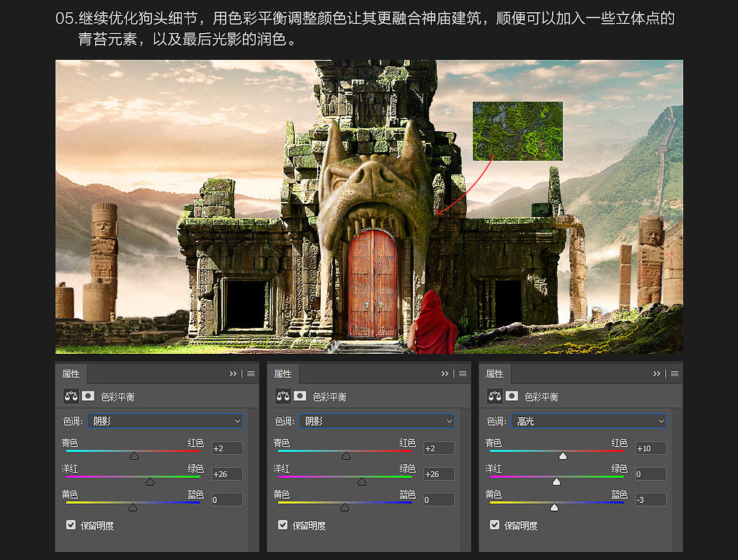Click the 青色-红色 slider handle in left panel

(x=134, y=455)
